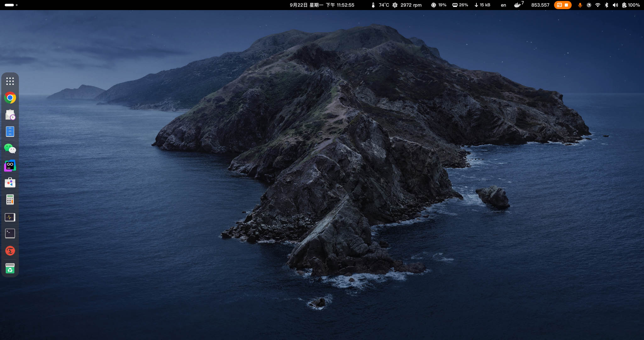
Task: Launch WeChat from the dock
Action: (x=10, y=149)
